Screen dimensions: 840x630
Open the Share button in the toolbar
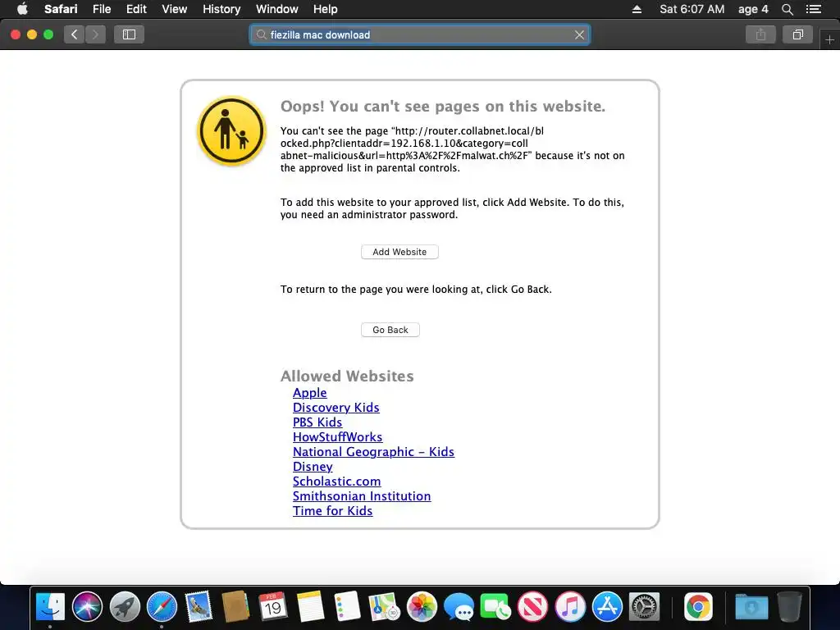pos(760,34)
